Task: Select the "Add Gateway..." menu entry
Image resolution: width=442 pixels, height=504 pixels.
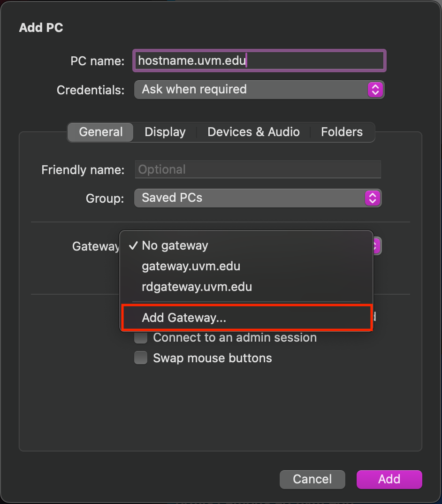Action: coord(184,318)
